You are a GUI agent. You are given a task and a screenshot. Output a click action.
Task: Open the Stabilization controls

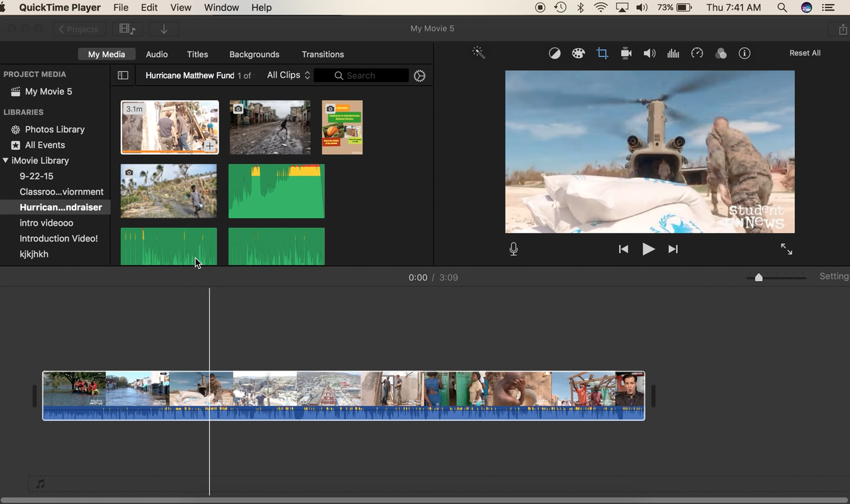tap(626, 53)
